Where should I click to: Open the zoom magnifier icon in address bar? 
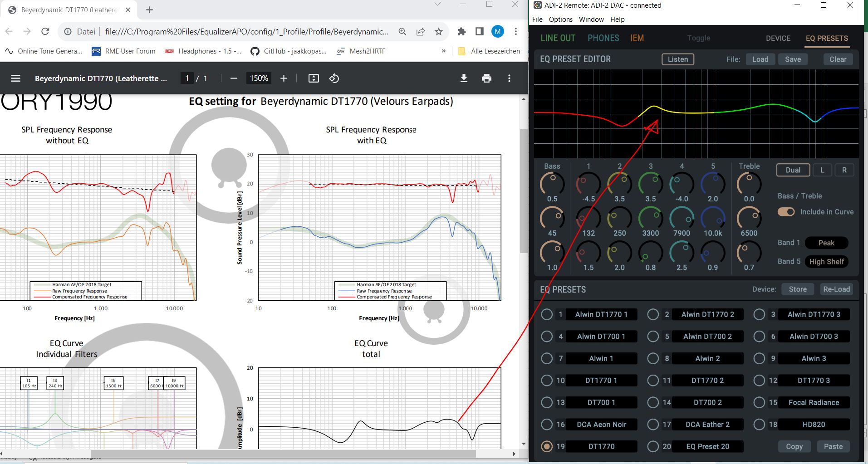coord(402,31)
